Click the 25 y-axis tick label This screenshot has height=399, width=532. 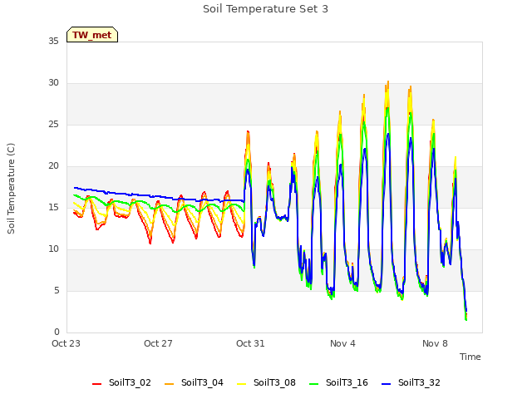(x=53, y=124)
